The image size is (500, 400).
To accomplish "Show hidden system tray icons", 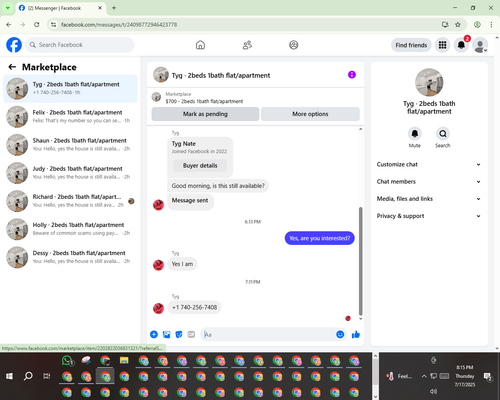I will [x=424, y=376].
